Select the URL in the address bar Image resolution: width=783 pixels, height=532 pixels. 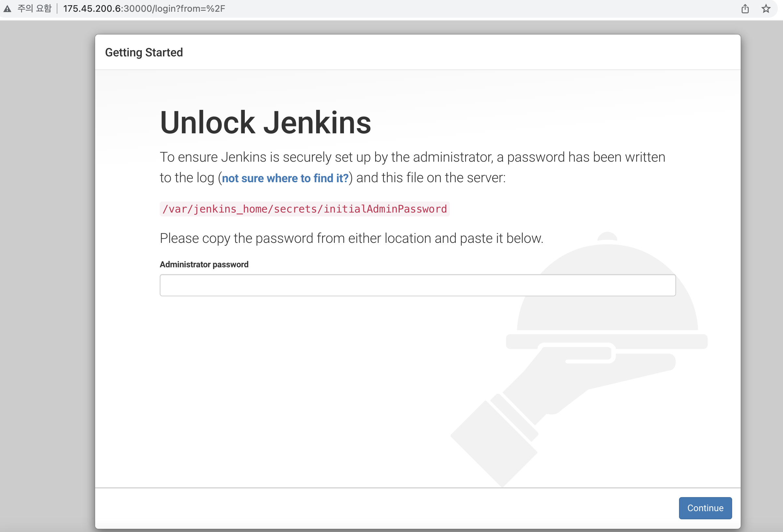[x=144, y=8]
